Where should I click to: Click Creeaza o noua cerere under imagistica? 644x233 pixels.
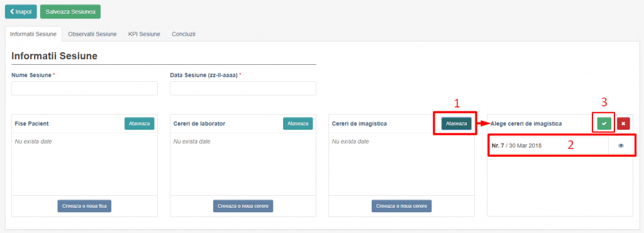(x=402, y=206)
